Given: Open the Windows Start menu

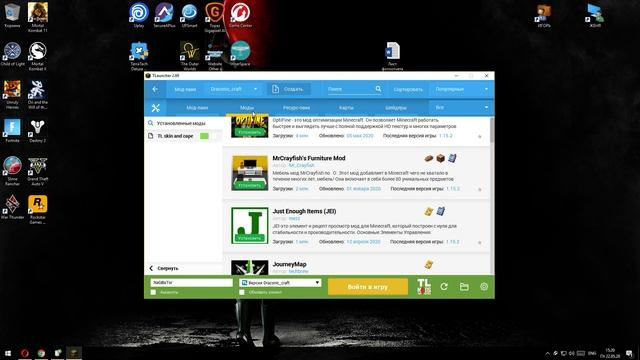Looking at the screenshot, I should (x=8, y=353).
